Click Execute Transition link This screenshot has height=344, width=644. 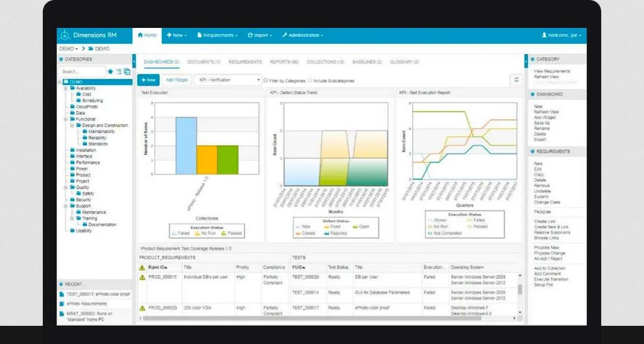click(x=551, y=280)
